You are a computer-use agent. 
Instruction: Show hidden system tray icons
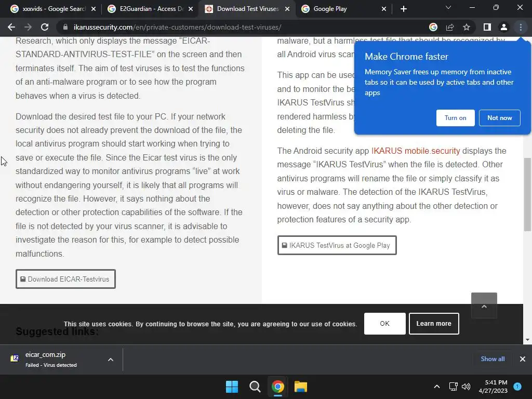coord(437,387)
